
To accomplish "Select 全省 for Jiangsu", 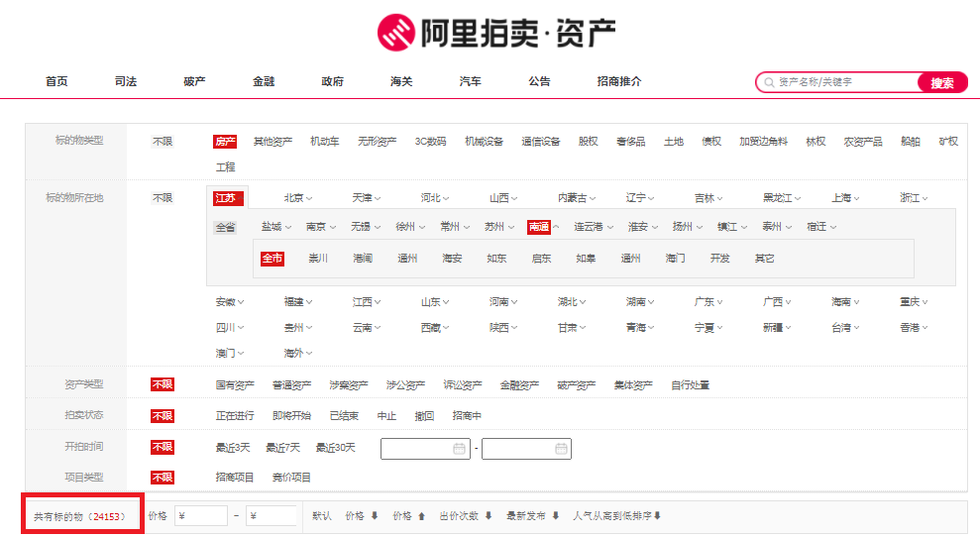I will coord(225,227).
